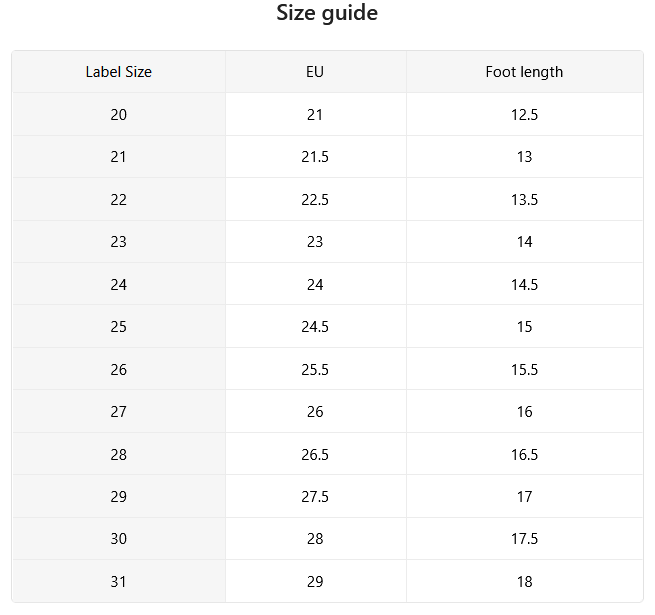This screenshot has width=655, height=615.
Task: Click the Size guide heading
Action: [327, 13]
